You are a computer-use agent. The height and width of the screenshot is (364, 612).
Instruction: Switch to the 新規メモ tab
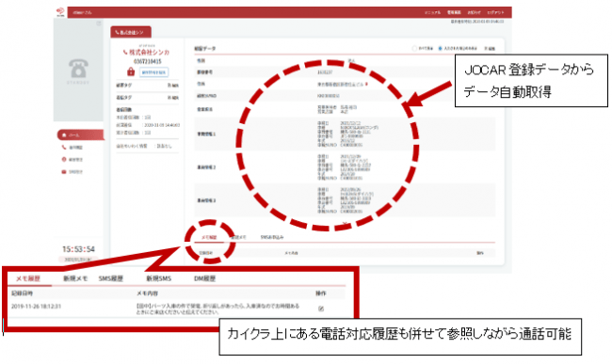[x=75, y=278]
